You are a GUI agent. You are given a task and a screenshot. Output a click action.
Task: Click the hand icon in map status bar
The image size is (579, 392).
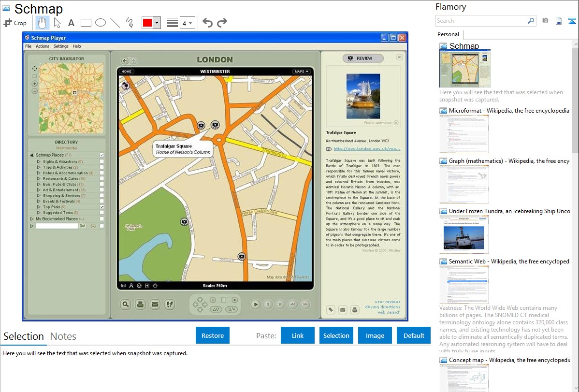[x=156, y=286]
